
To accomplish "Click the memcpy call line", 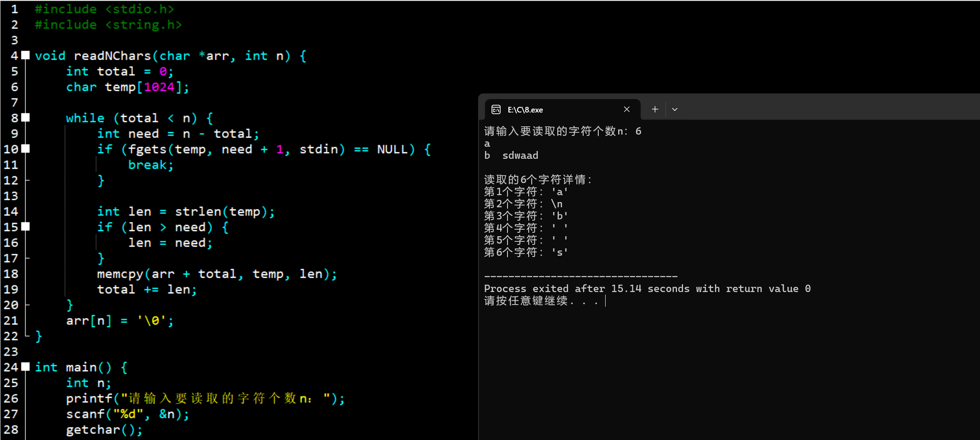I will (x=217, y=274).
